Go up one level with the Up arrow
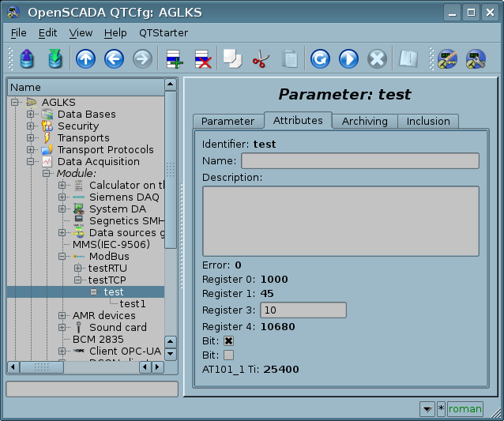Viewport: 504px width, 421px height. [x=85, y=59]
